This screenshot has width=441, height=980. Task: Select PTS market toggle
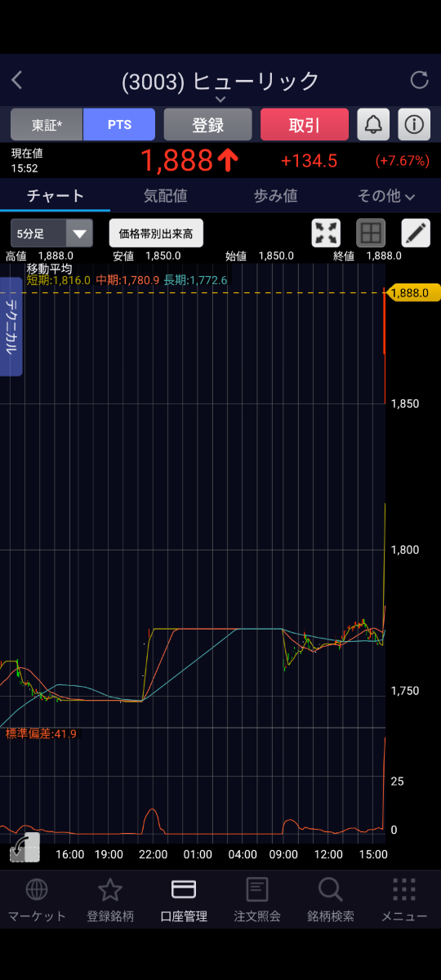click(119, 125)
